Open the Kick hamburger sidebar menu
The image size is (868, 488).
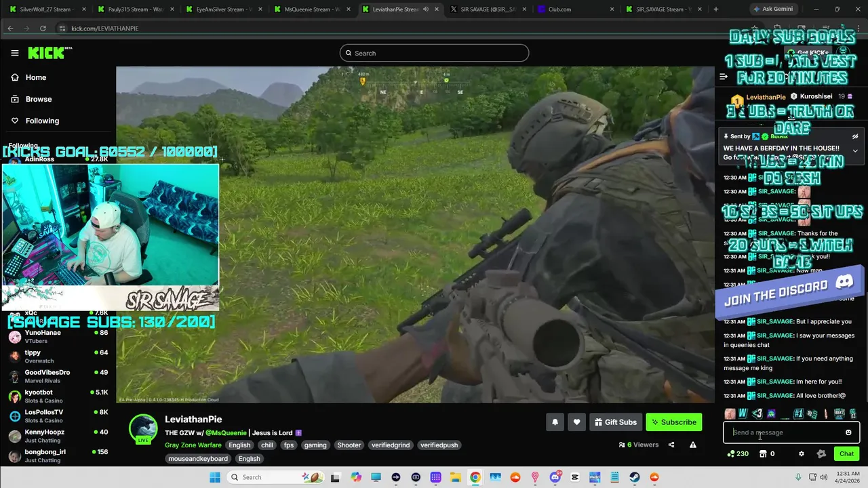pos(14,53)
